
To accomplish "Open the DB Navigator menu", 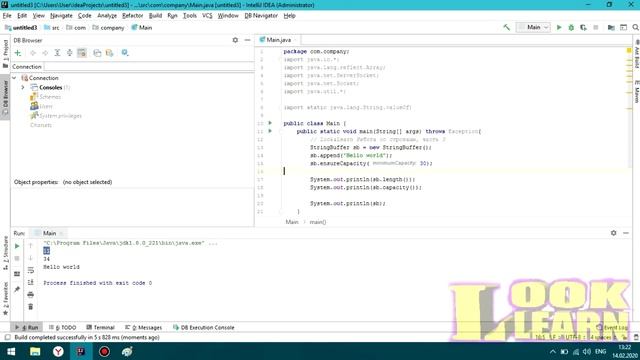I will [x=261, y=16].
